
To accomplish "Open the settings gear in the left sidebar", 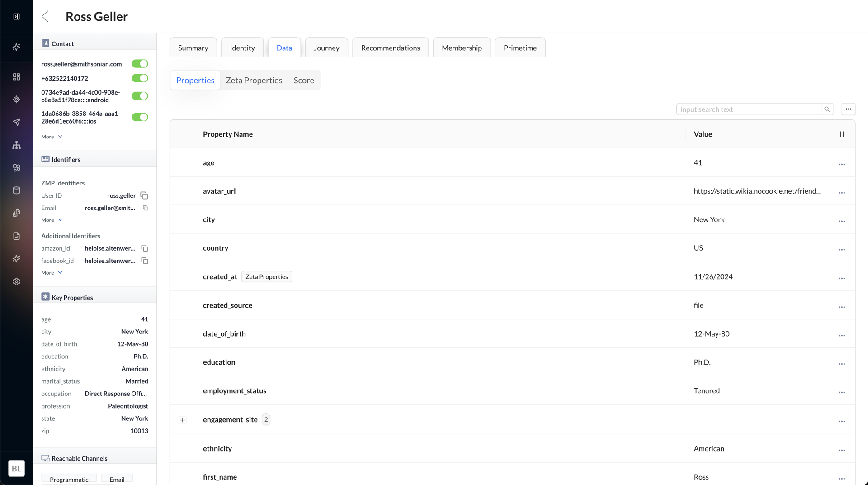I will (17, 281).
